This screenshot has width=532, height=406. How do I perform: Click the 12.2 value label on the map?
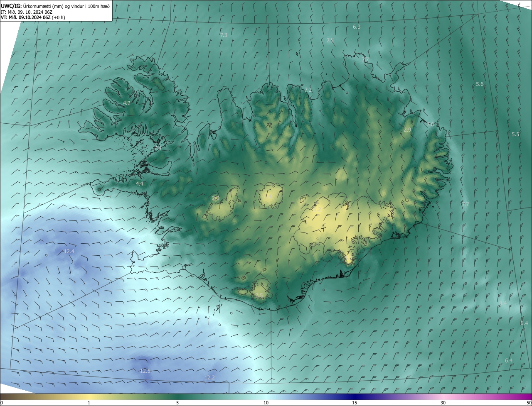(x=209, y=377)
